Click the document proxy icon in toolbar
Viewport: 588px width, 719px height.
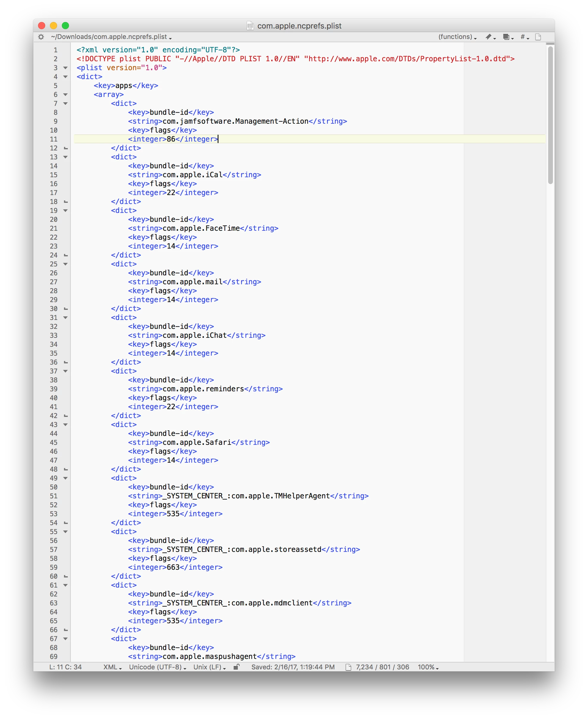[x=538, y=37]
